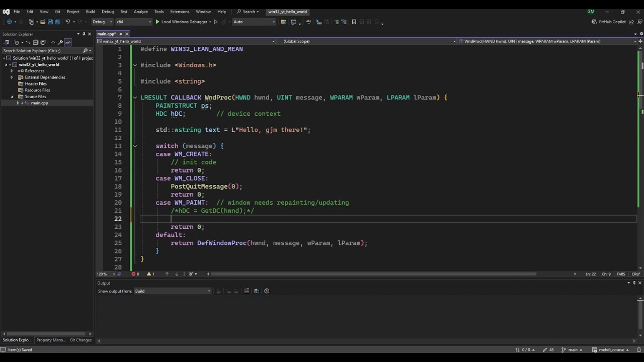Click the GitHub Copilot button
Screen dimensions: 644x362
(x=609, y=22)
